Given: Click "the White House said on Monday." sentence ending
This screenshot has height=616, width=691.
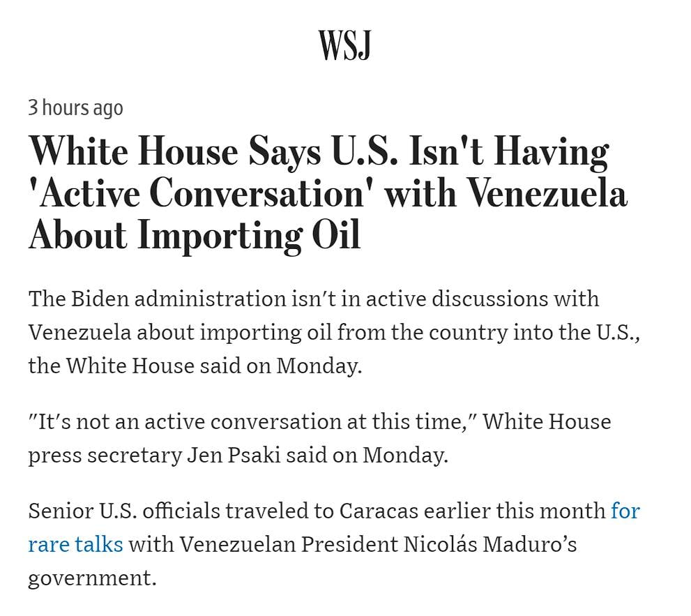Looking at the screenshot, I should 195,366.
